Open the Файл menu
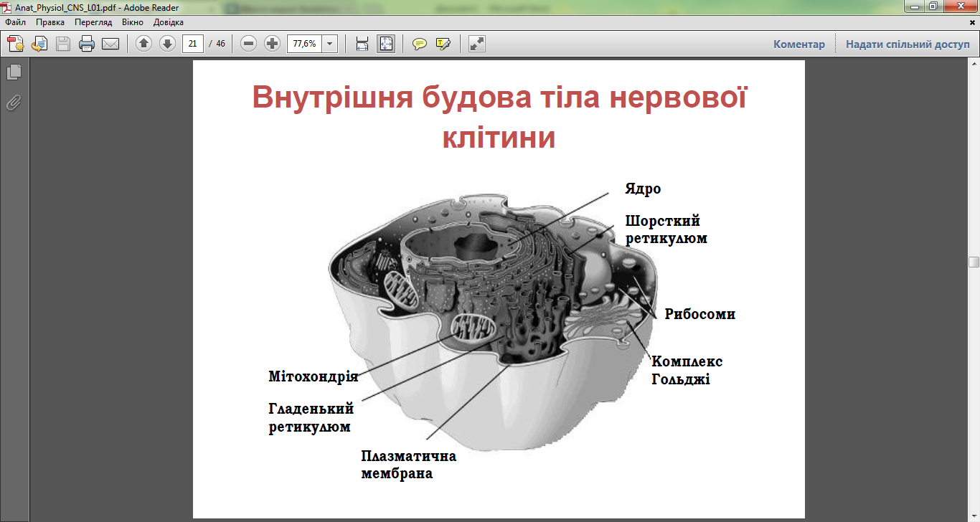The height and width of the screenshot is (522, 980). click(x=15, y=22)
